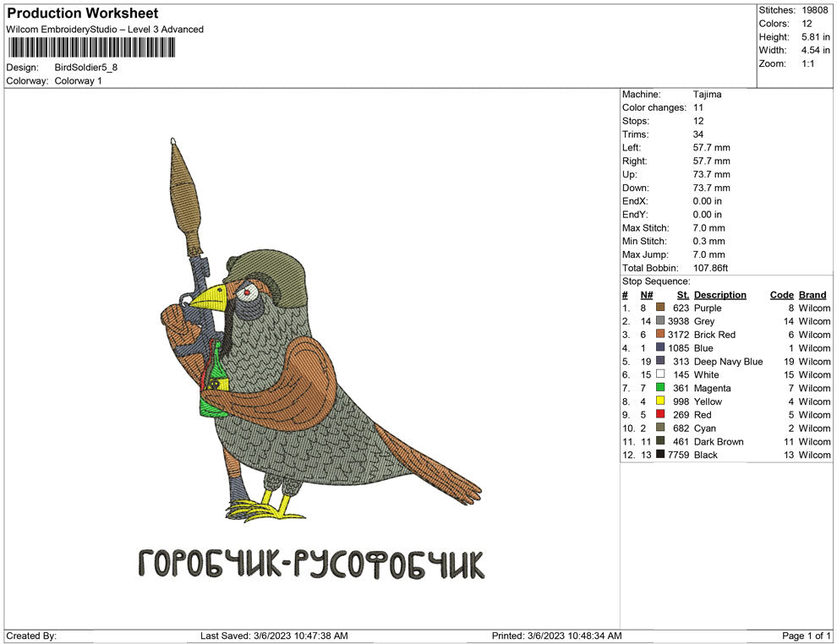Click the Machine value Tajima
This screenshot has height=644, width=837.
(x=707, y=95)
